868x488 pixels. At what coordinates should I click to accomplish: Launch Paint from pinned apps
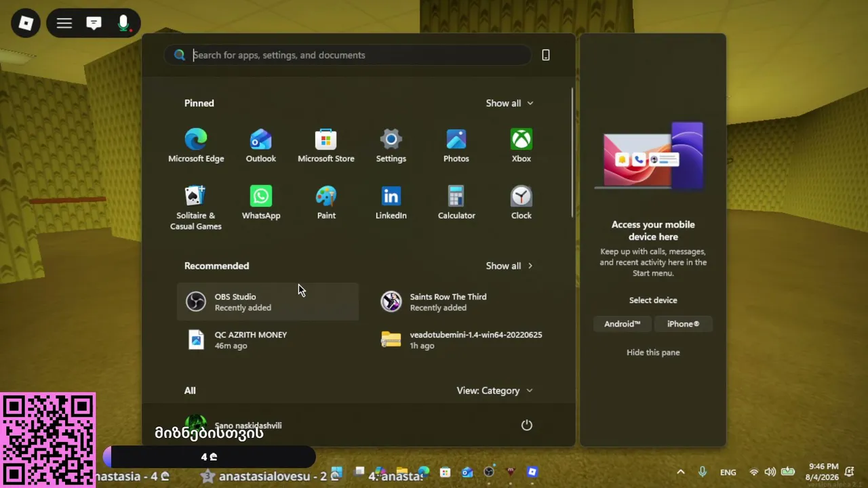coord(326,203)
